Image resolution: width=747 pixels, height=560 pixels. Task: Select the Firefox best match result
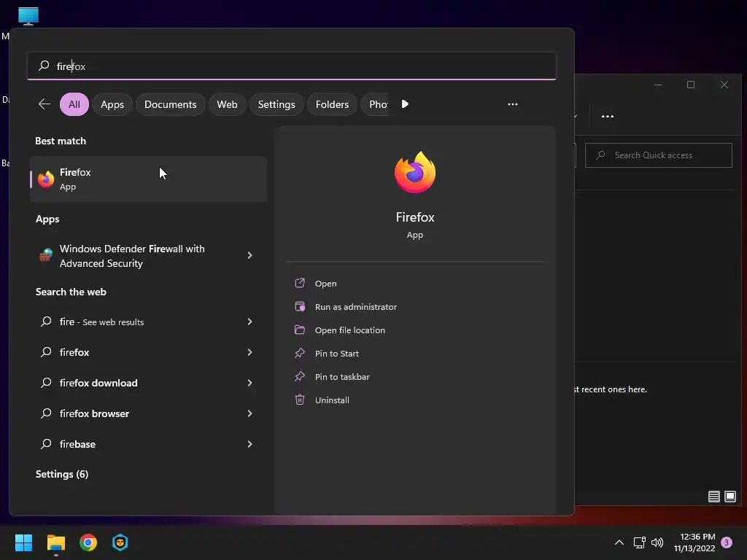[x=149, y=179]
